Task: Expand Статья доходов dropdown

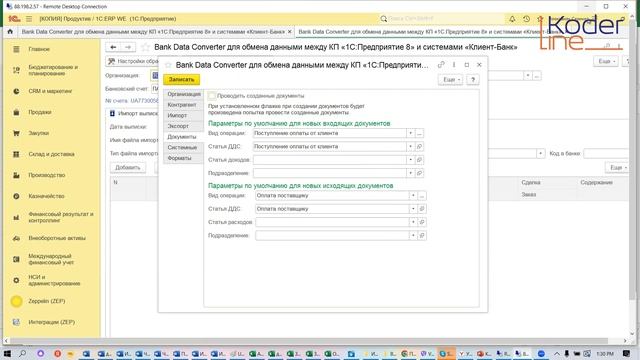Action: [411, 160]
